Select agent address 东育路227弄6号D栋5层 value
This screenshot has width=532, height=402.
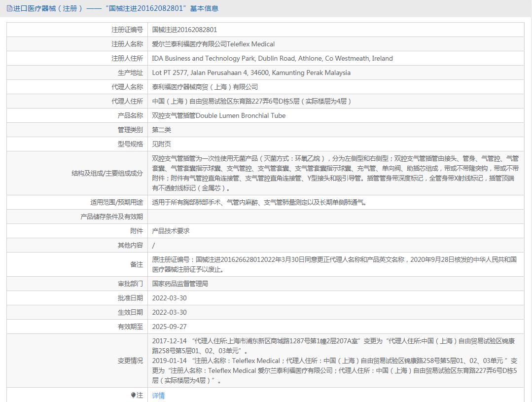click(x=251, y=101)
